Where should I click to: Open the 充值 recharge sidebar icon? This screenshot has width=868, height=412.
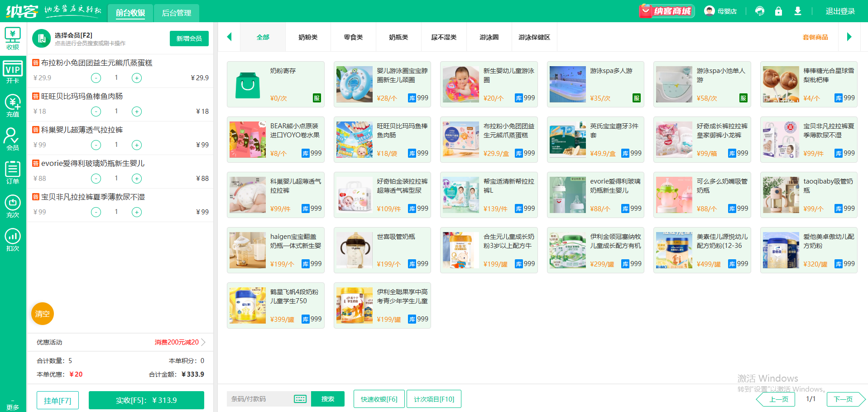click(x=13, y=106)
